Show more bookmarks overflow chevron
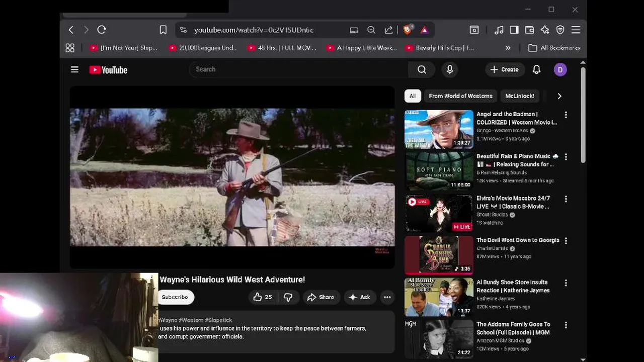The height and width of the screenshot is (362, 644). click(508, 48)
